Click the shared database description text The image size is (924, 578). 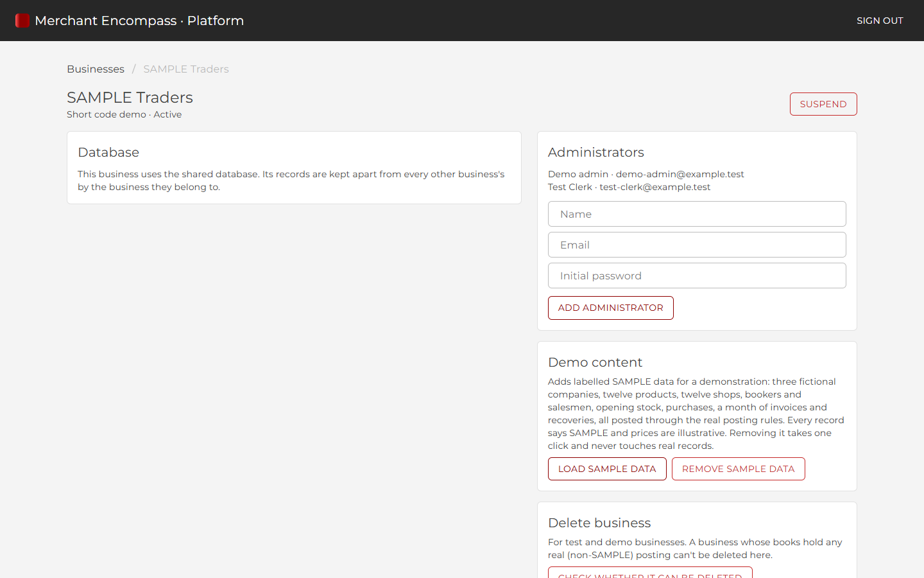[291, 180]
